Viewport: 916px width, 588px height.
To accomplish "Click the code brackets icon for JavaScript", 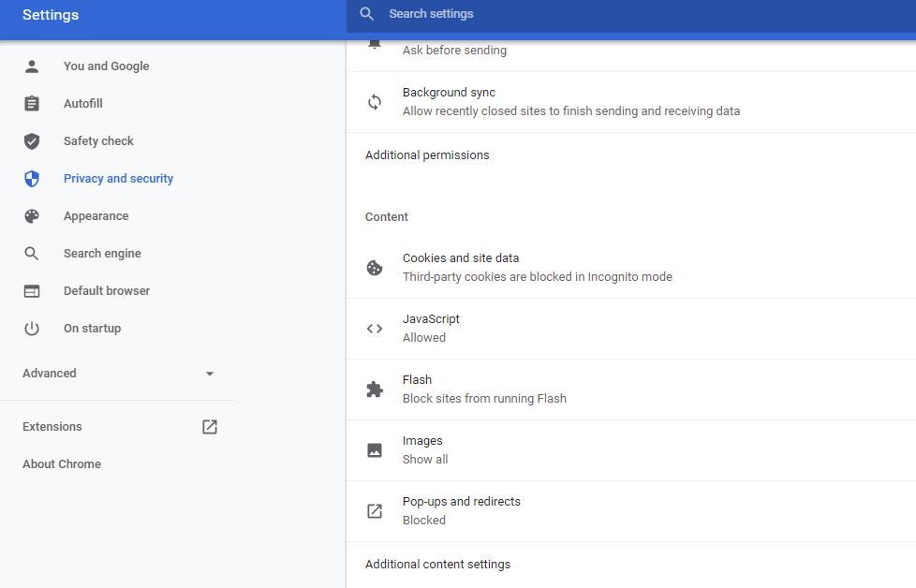I will coord(375,329).
